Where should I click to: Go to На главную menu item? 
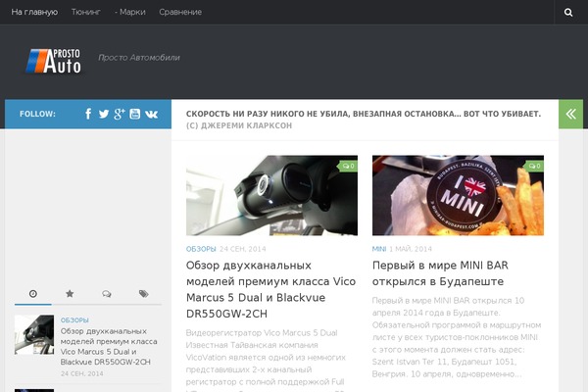point(34,12)
